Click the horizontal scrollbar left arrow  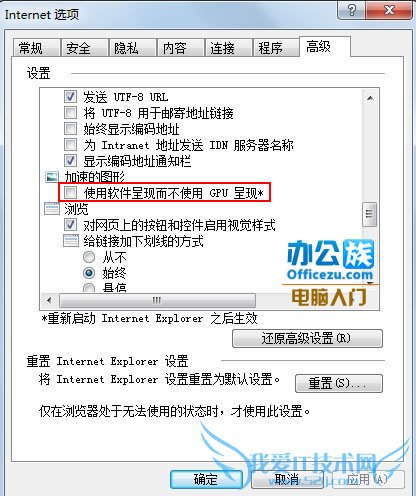point(49,300)
